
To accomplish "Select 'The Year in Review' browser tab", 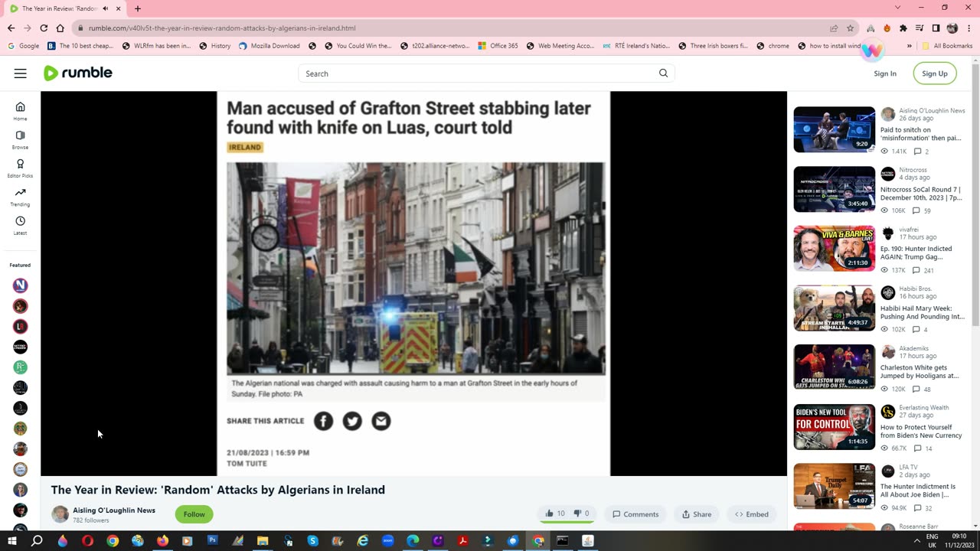I will (x=65, y=8).
